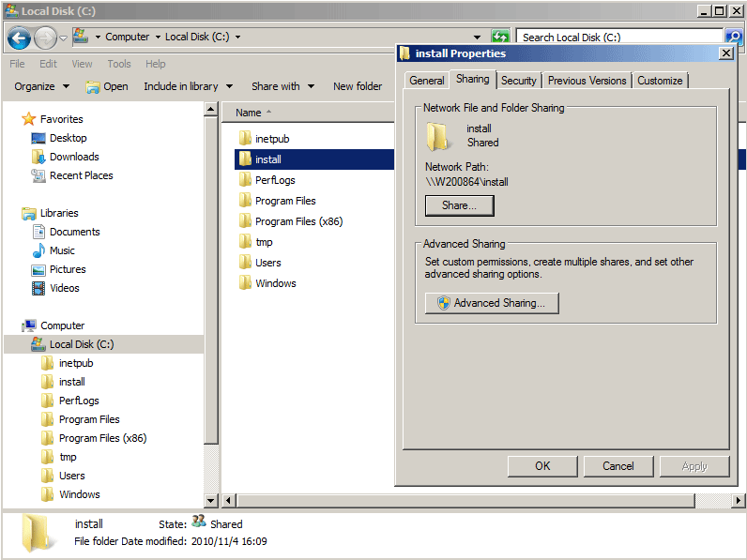Image resolution: width=747 pixels, height=560 pixels.
Task: Sort by the Name column header
Action: (x=309, y=113)
